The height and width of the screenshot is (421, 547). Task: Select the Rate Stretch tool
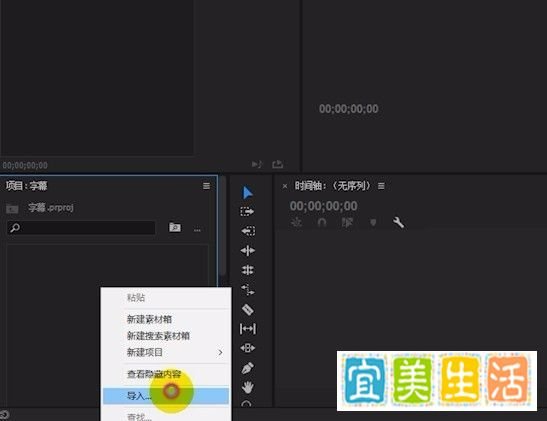tap(248, 290)
